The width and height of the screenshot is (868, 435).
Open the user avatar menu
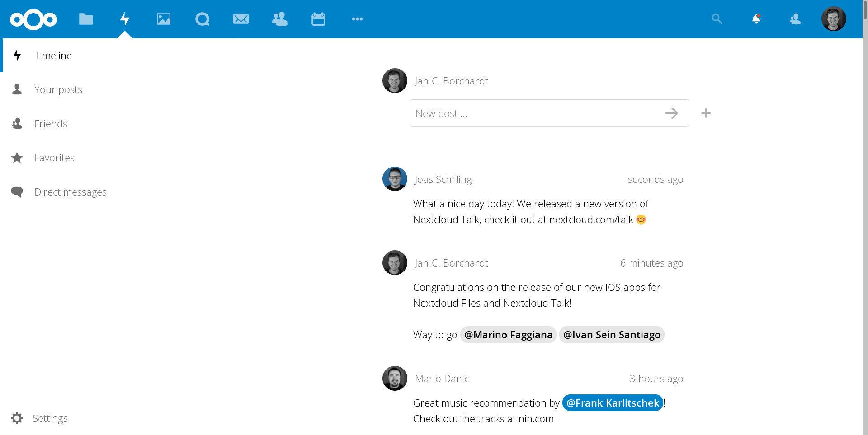pos(833,19)
